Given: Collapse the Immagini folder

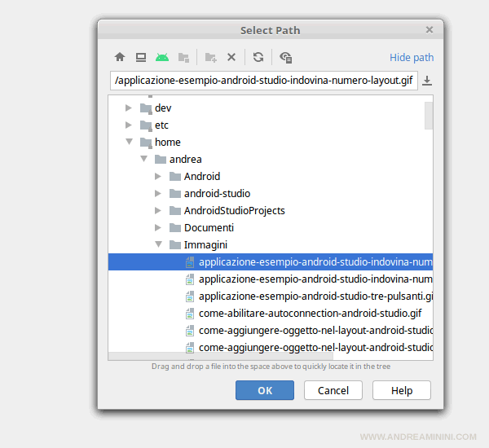Looking at the screenshot, I should pos(158,244).
